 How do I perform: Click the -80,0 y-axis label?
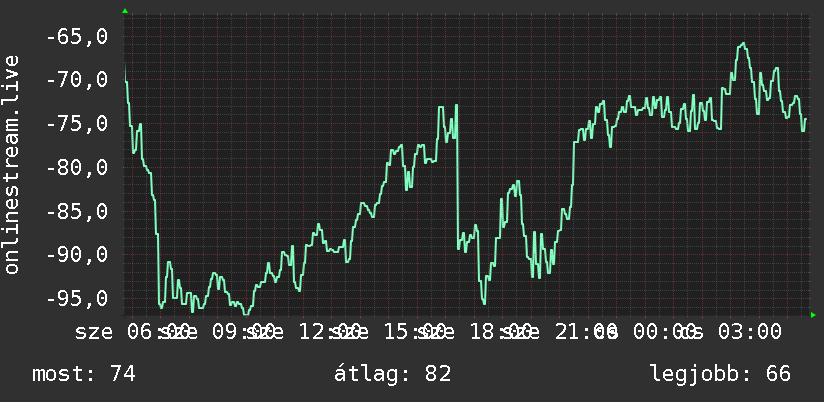click(x=76, y=168)
